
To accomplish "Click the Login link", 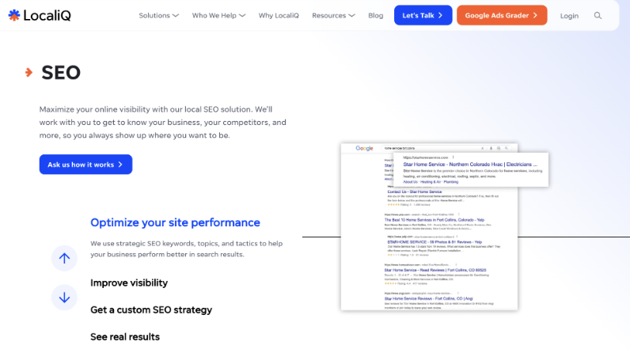I will [x=569, y=16].
